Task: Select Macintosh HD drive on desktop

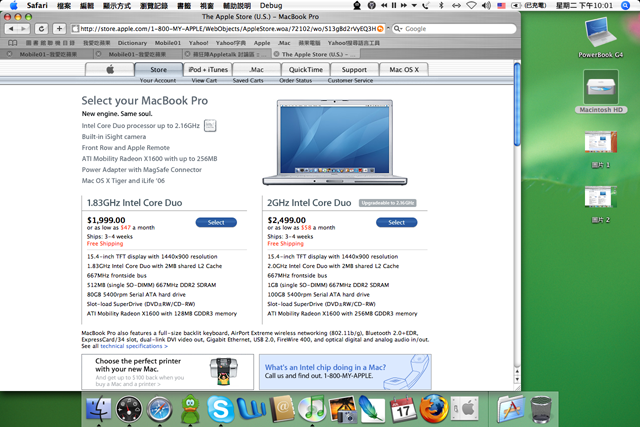Action: pos(600,91)
